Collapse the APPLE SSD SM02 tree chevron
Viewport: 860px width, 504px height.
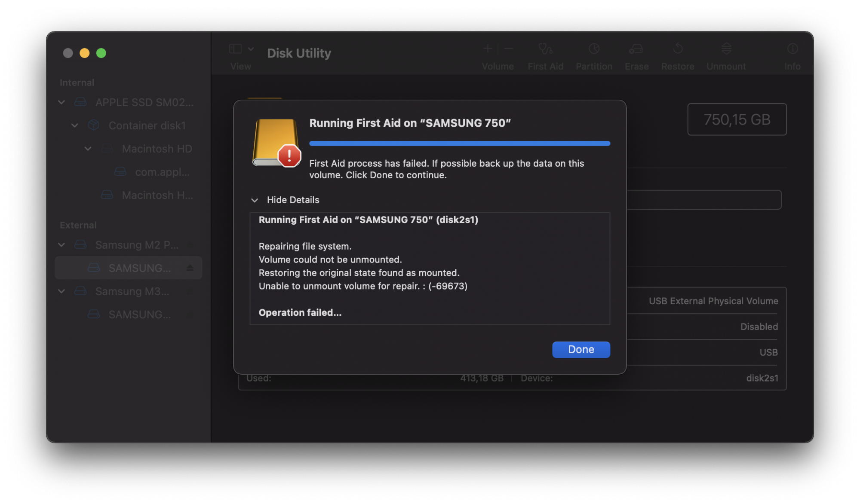coord(61,102)
